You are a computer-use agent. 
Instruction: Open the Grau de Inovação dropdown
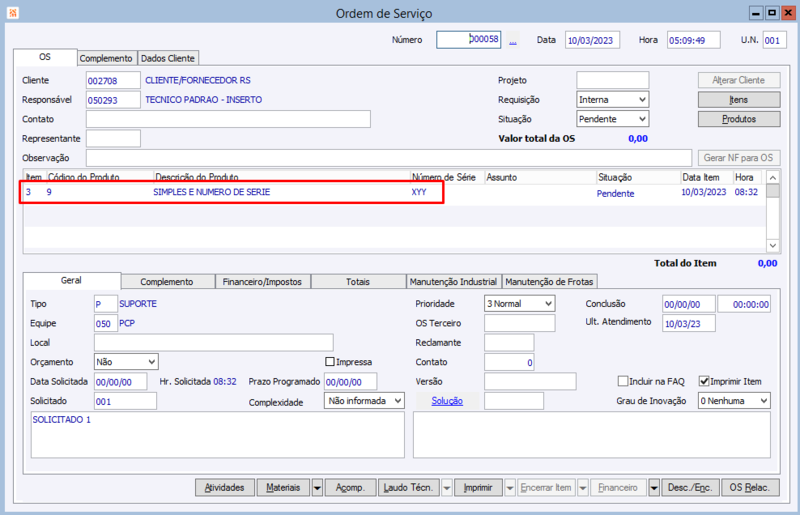(734, 401)
